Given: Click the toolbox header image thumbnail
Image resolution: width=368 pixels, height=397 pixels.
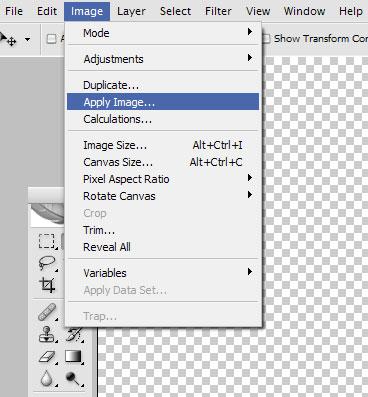Looking at the screenshot, I should 48,214.
